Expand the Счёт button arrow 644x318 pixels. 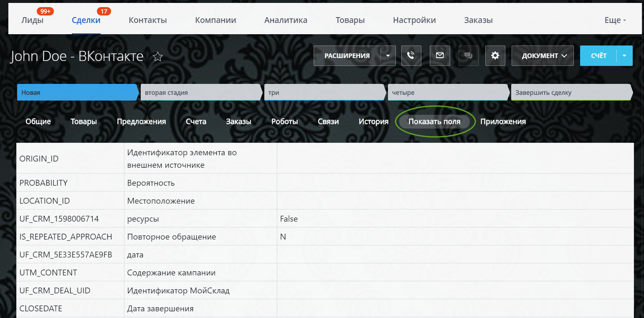tap(625, 56)
